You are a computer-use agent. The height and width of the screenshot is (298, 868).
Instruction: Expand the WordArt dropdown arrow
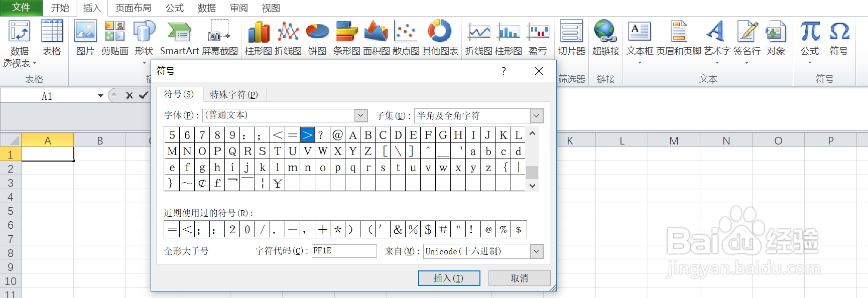coord(717,63)
